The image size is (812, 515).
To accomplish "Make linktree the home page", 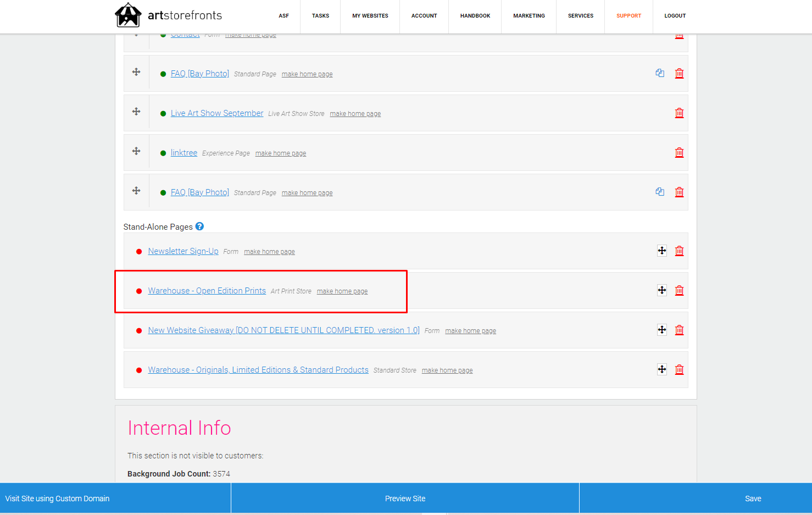I will coord(281,153).
